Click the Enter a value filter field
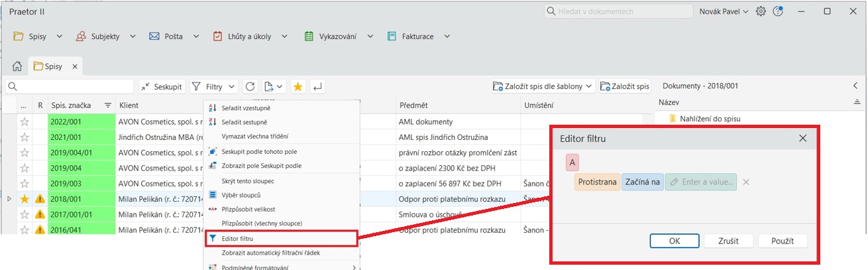 pyautogui.click(x=701, y=182)
